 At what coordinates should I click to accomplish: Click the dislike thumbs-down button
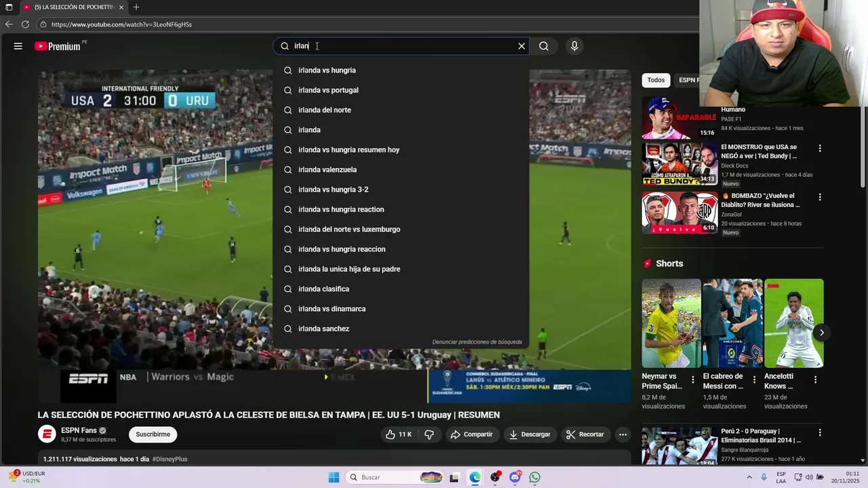click(429, 434)
